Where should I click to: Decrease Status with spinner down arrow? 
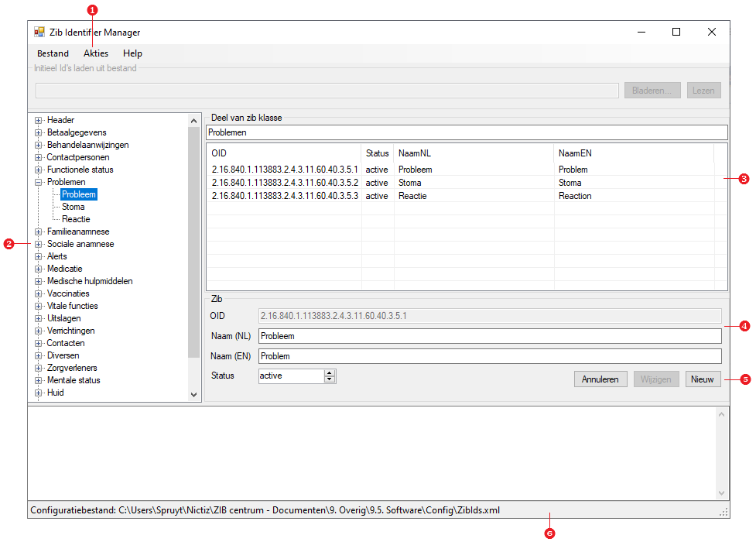[x=330, y=379]
